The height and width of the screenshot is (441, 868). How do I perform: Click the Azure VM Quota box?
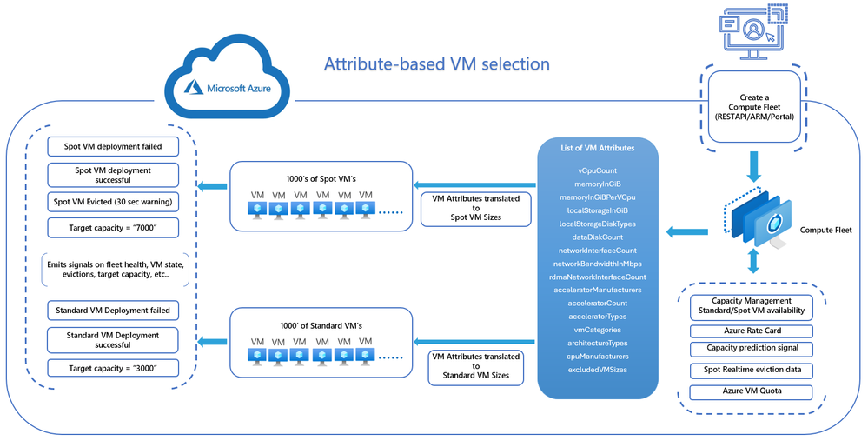coord(752,391)
